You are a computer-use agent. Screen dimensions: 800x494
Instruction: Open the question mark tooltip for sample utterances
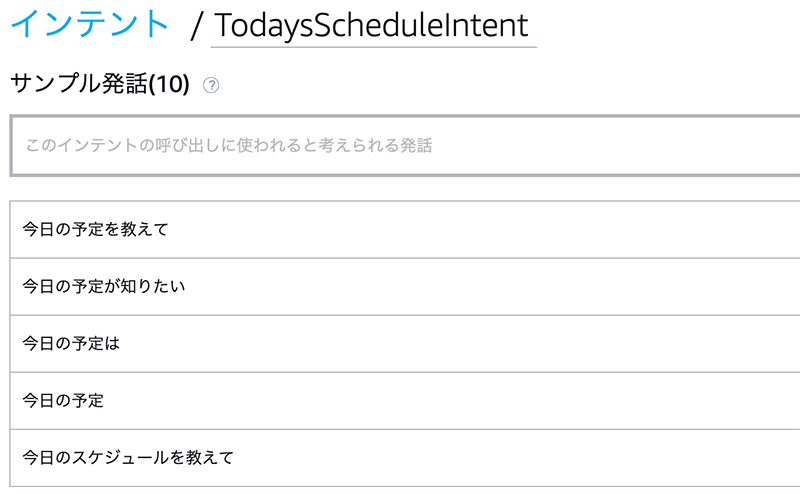[211, 85]
